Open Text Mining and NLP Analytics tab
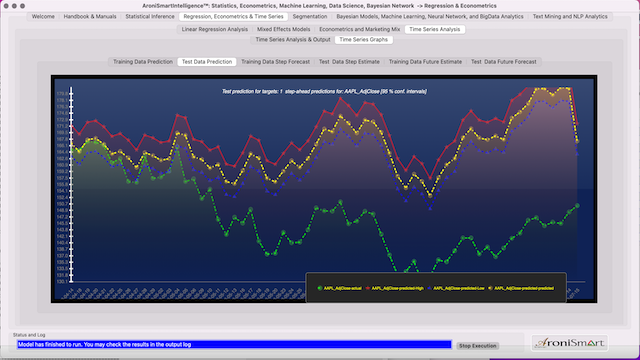The height and width of the screenshot is (360, 640). 570,17
